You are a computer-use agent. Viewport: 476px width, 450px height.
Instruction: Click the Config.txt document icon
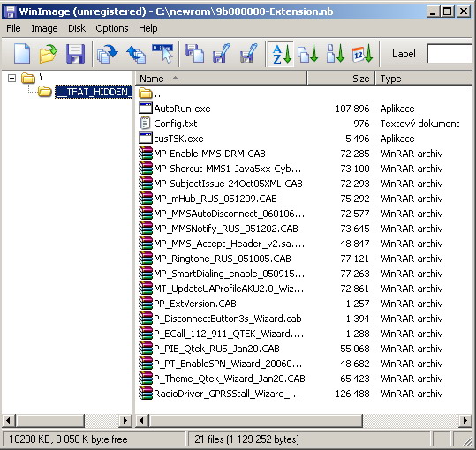tap(146, 124)
